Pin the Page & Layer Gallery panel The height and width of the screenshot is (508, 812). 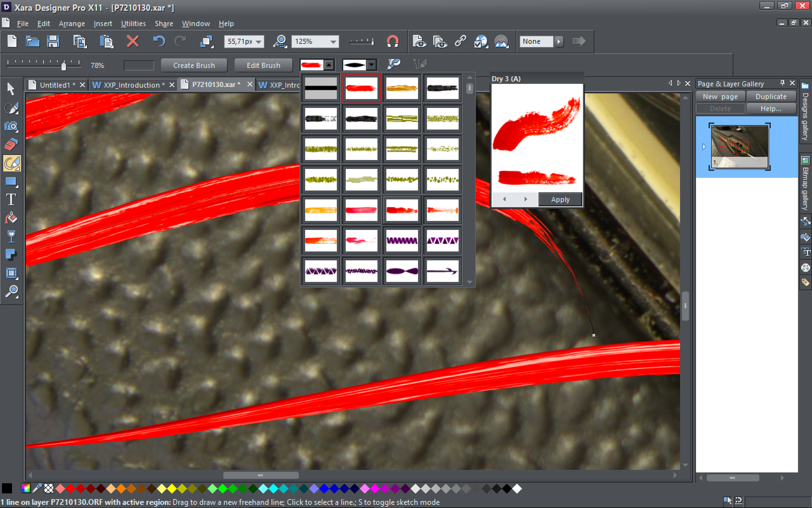point(782,83)
